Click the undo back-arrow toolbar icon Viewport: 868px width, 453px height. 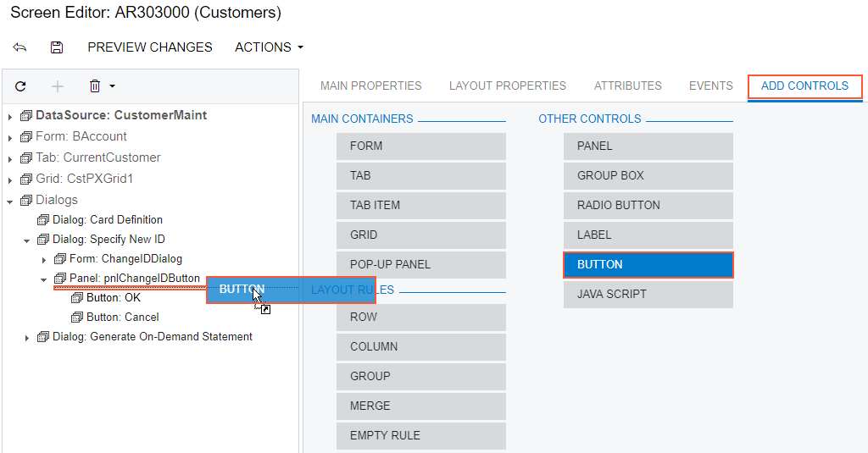(x=19, y=47)
